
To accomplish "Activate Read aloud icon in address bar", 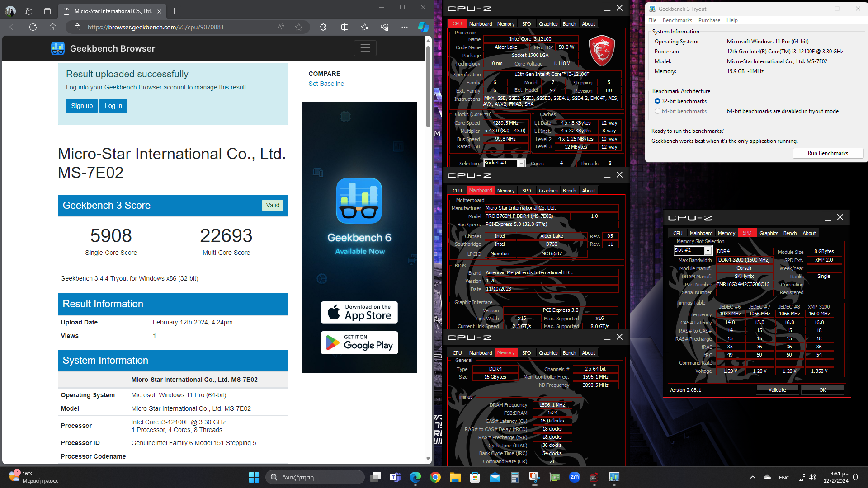I will (281, 27).
